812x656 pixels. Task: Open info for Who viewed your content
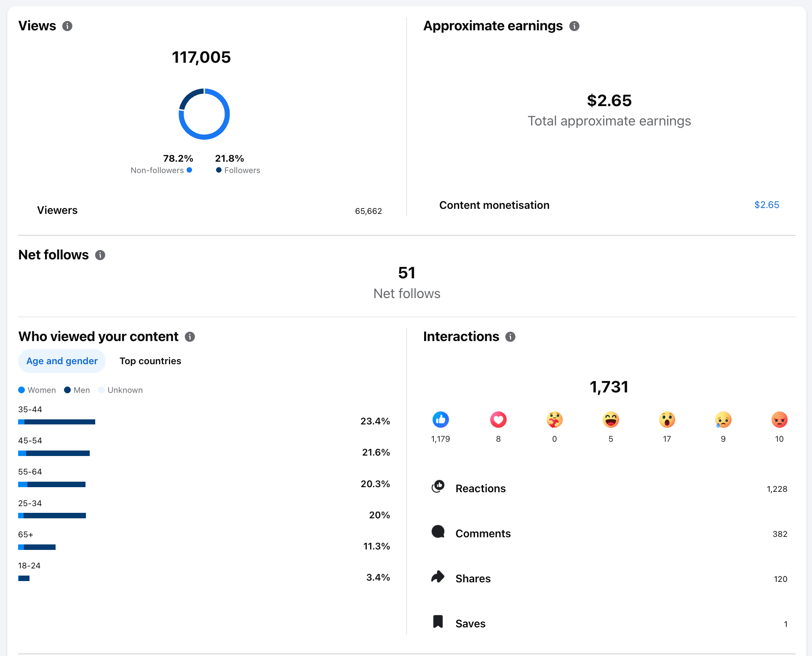tap(190, 337)
